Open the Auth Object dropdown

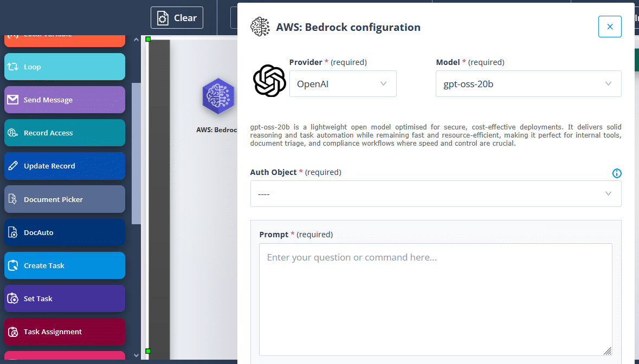coord(436,194)
